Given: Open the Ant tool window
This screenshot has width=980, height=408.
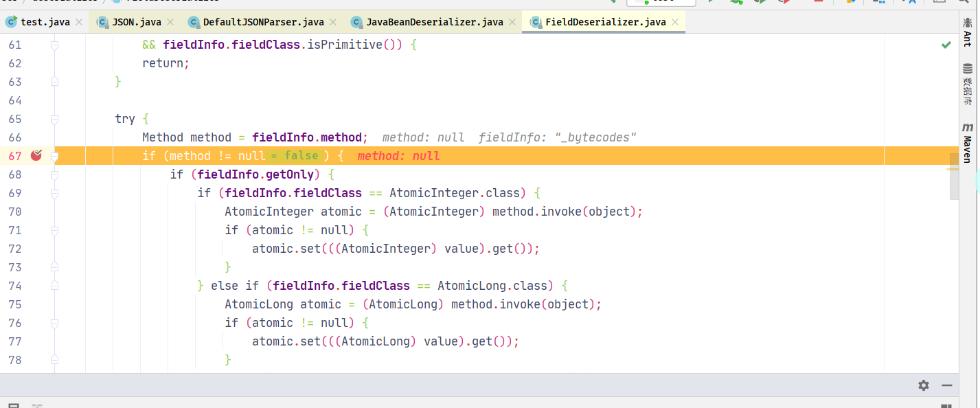Looking at the screenshot, I should 968,33.
